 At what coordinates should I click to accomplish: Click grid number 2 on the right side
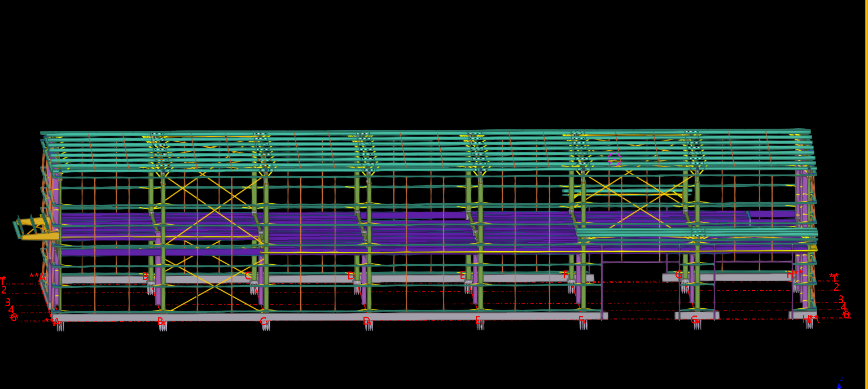point(836,287)
